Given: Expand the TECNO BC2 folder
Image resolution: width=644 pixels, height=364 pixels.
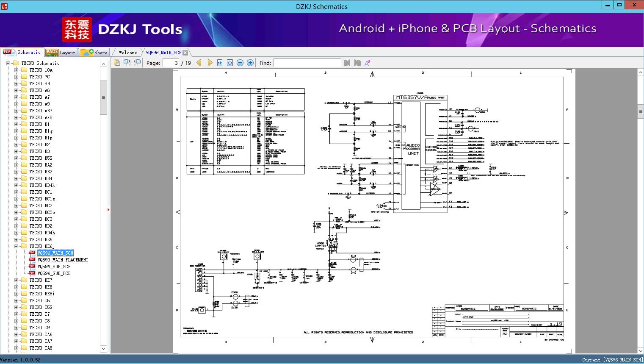Looking at the screenshot, I should [x=17, y=206].
